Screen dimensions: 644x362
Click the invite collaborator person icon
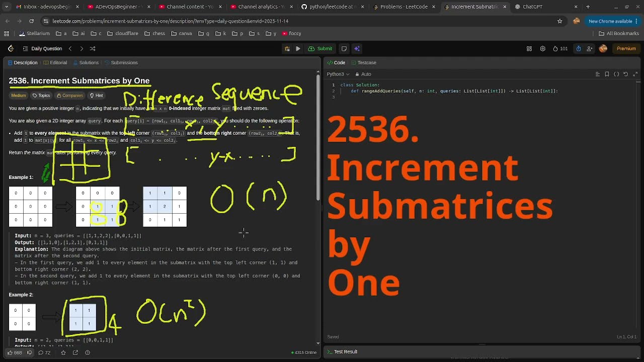coord(590,49)
